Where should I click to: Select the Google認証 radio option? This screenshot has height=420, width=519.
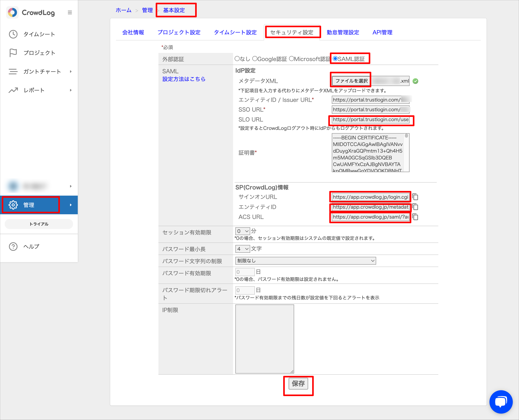[x=255, y=59]
